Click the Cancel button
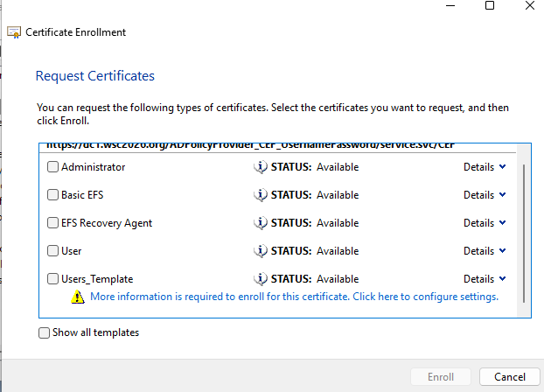Image resolution: width=544 pixels, height=392 pixels. (510, 377)
